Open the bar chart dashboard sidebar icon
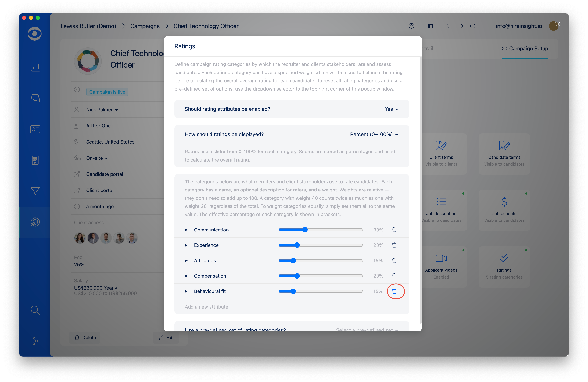This screenshot has width=588, height=382. (35, 67)
